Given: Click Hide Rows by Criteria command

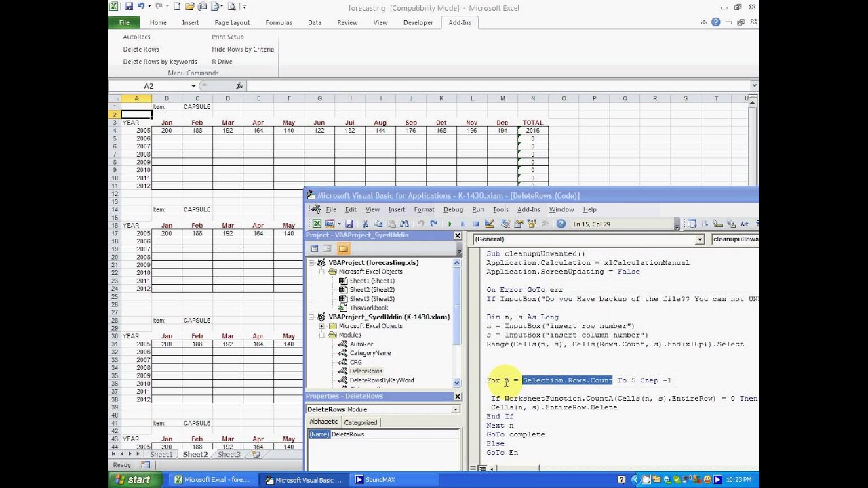Looking at the screenshot, I should (243, 49).
